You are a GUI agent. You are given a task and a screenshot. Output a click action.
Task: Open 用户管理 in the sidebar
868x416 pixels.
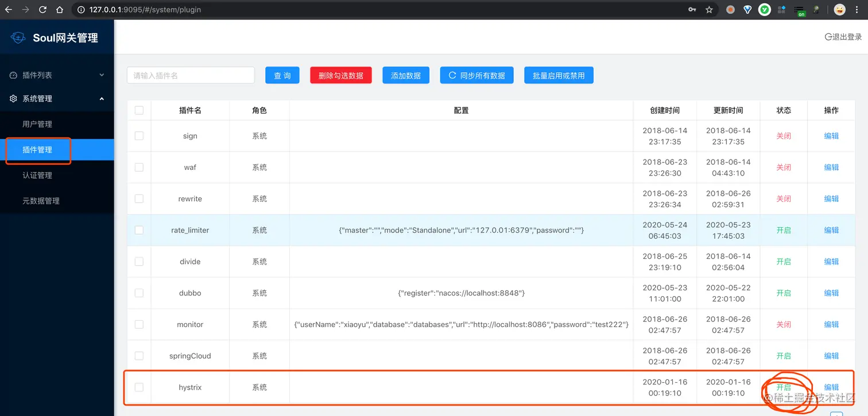(x=57, y=124)
